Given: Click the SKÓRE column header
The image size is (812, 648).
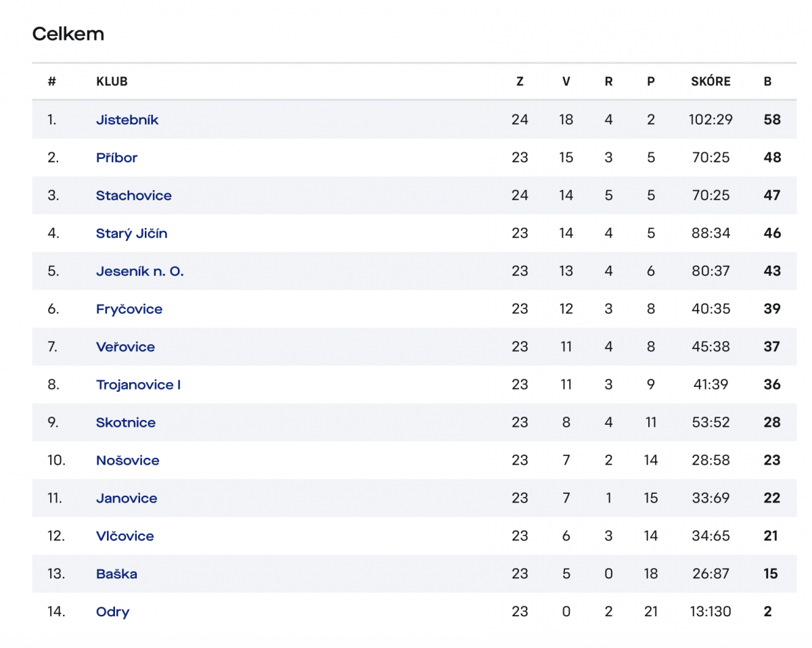Looking at the screenshot, I should click(711, 82).
